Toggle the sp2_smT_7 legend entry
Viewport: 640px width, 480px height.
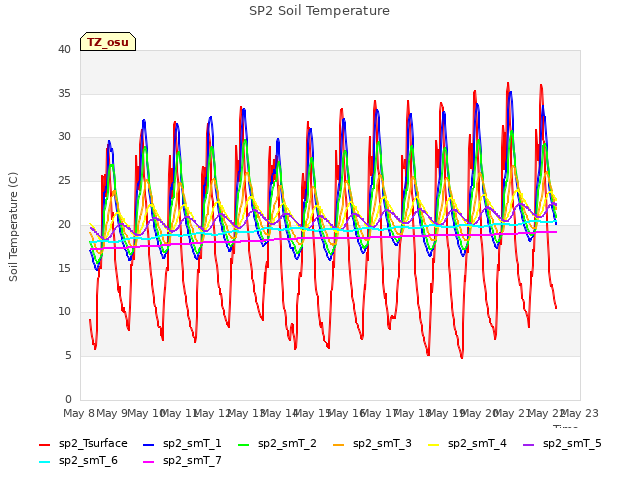coord(182,461)
